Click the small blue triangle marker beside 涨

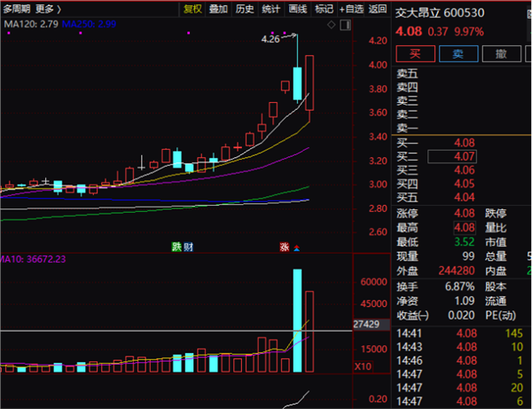(297, 247)
